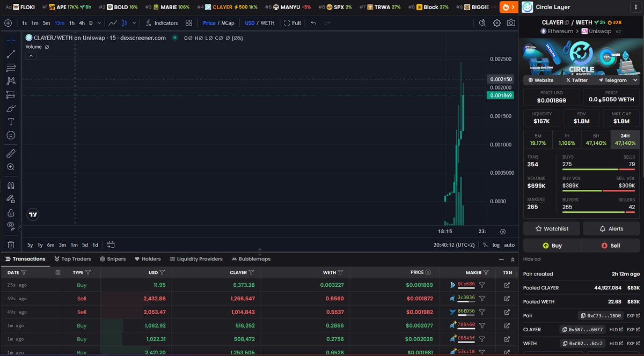The image size is (644, 356).
Task: Select the 5M stats period
Action: 538,139
